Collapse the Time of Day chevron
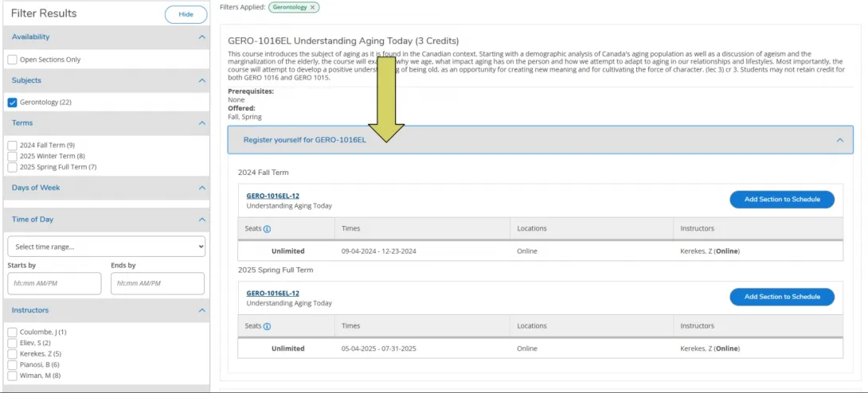The height and width of the screenshot is (393, 868). pos(201,220)
